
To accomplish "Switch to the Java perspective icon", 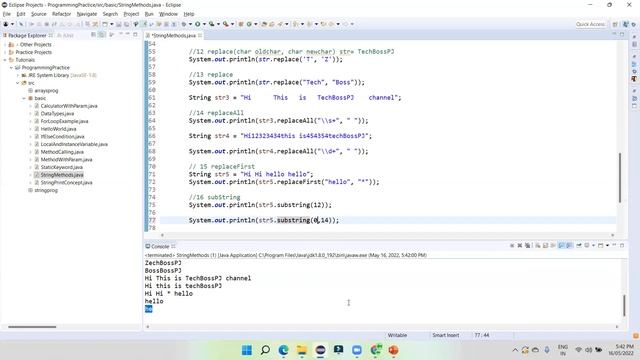I will pyautogui.click(x=626, y=24).
